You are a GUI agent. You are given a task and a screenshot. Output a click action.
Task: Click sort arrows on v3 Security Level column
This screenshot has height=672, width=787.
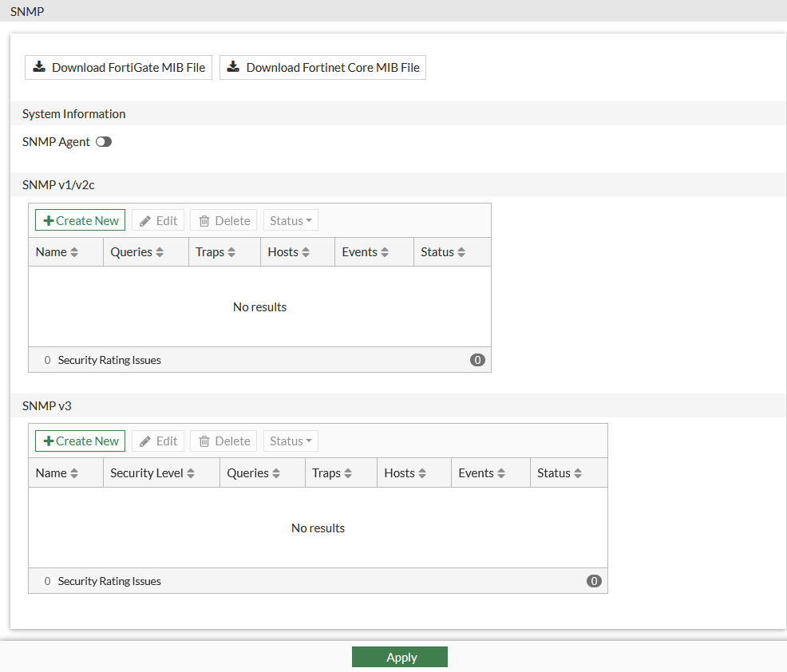190,473
